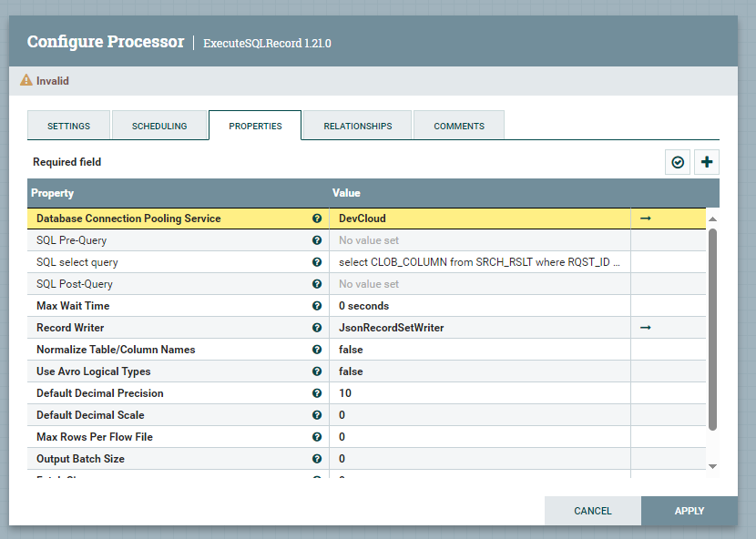Switch to the Relationships tab
This screenshot has height=539, width=756.
click(x=358, y=126)
